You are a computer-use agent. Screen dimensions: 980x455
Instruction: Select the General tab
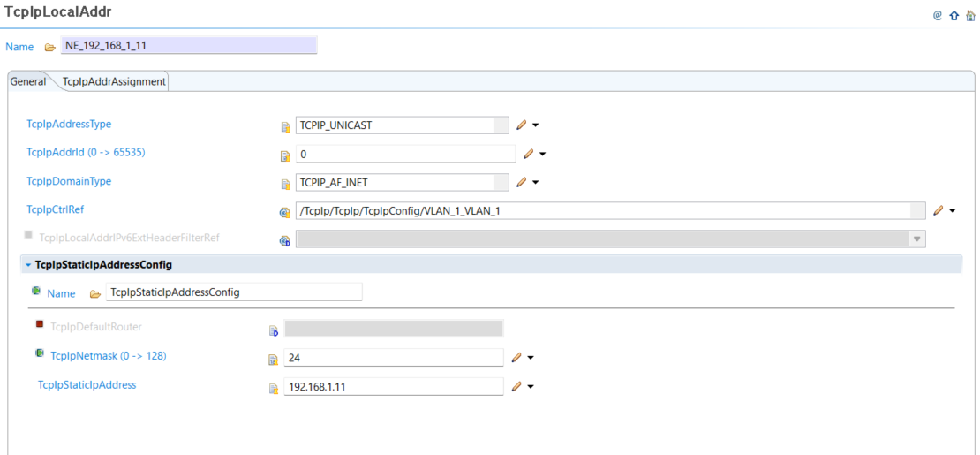pos(28,81)
